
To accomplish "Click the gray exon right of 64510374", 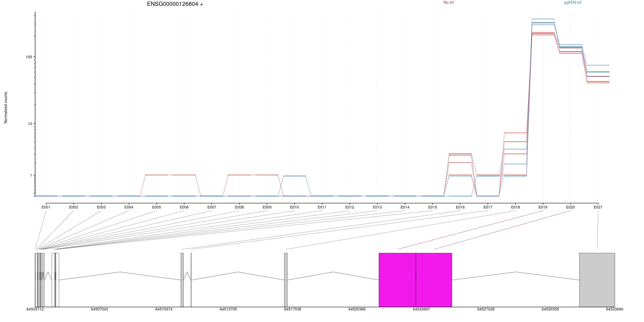I will (182, 280).
